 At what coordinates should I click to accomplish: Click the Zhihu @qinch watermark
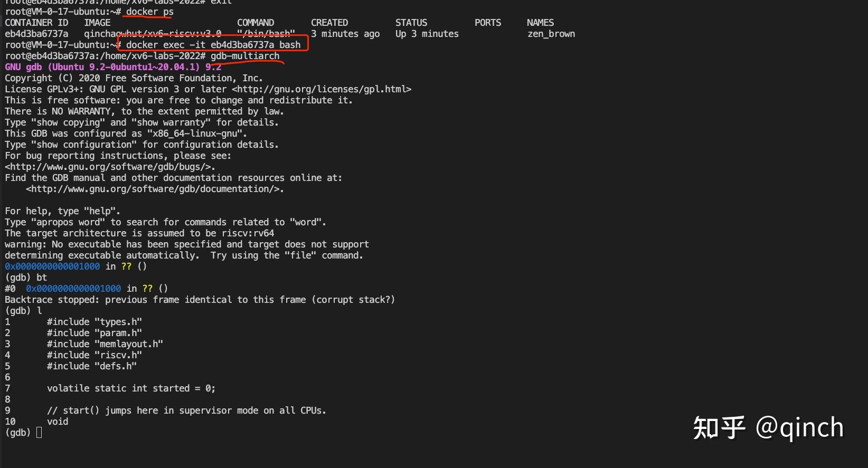(768, 427)
